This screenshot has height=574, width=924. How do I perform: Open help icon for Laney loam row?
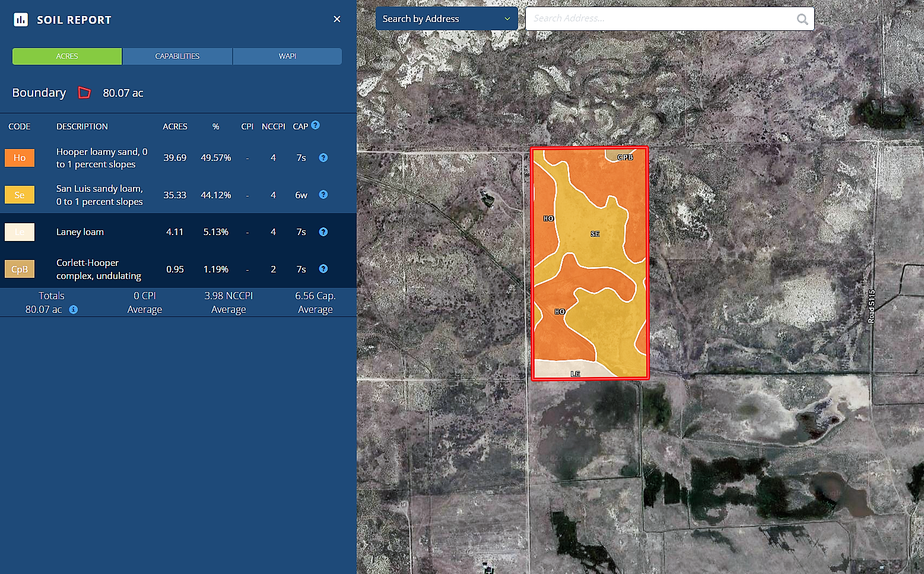tap(323, 232)
